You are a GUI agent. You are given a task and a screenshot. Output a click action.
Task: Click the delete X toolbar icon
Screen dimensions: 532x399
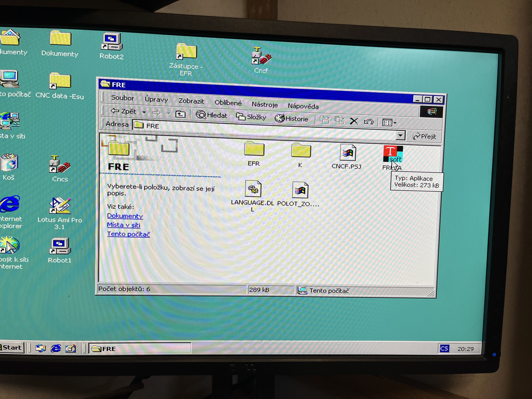(x=354, y=121)
